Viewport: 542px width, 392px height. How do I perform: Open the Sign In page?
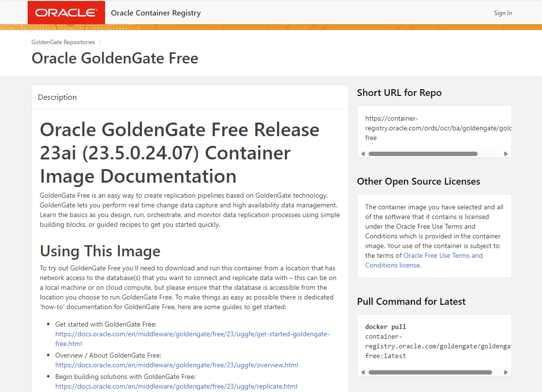tap(503, 13)
